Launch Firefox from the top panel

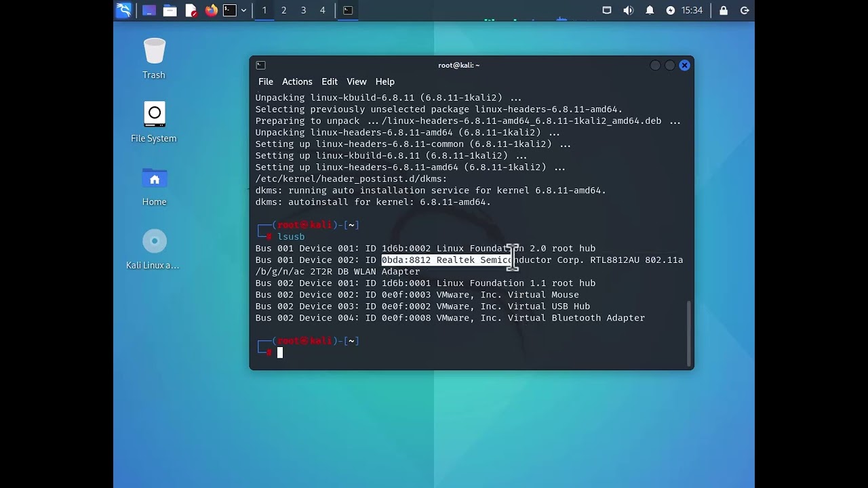pyautogui.click(x=211, y=10)
